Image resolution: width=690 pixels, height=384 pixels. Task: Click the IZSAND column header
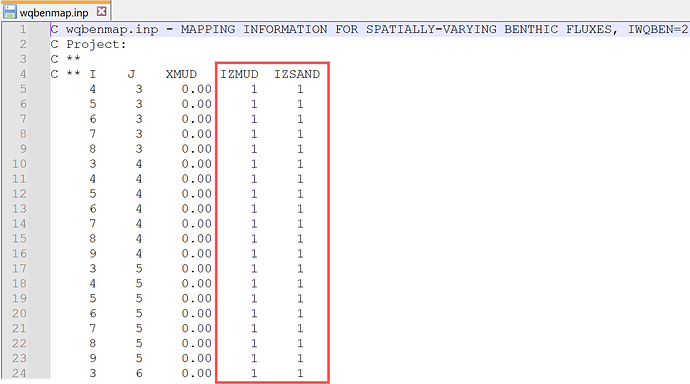[x=297, y=74]
